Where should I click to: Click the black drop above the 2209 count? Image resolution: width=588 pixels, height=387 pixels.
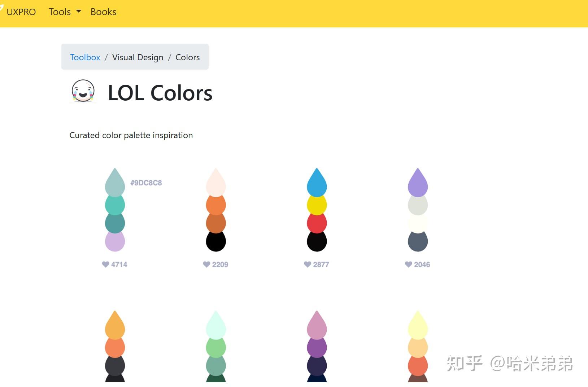(x=216, y=241)
